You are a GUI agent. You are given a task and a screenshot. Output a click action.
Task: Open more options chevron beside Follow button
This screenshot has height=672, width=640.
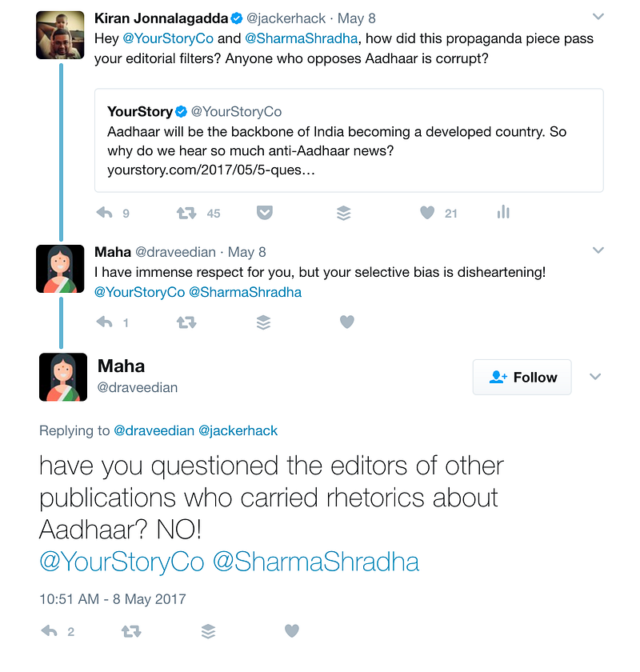coord(595,377)
